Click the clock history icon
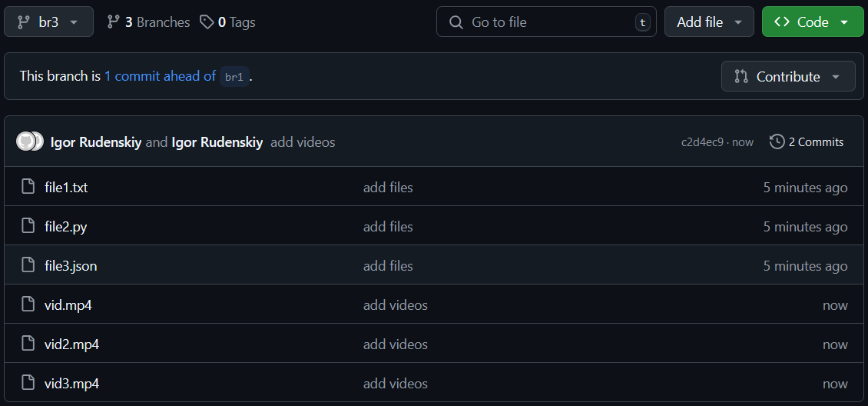 click(x=777, y=142)
